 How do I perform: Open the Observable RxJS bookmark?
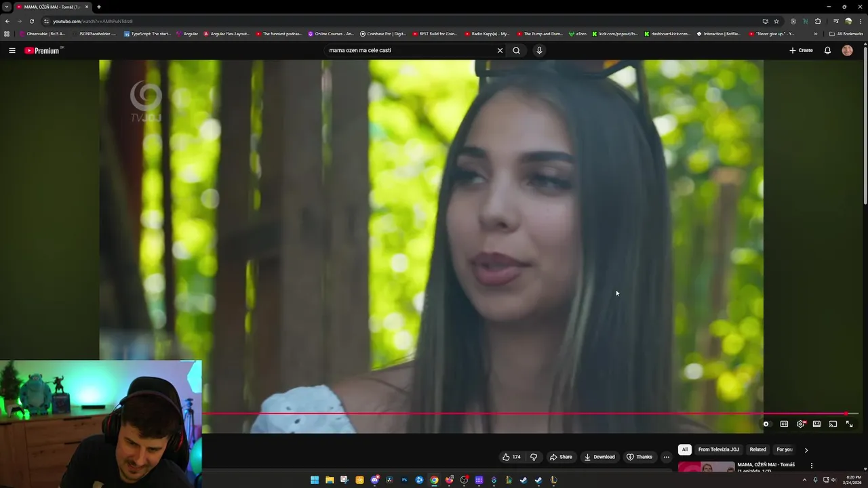[x=42, y=33]
